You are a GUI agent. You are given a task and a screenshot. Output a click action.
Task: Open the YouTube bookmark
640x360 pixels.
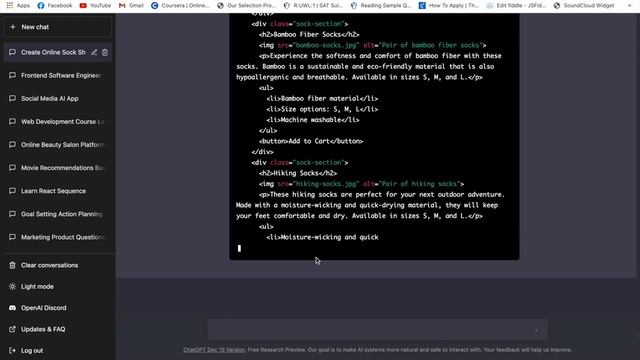click(95, 5)
